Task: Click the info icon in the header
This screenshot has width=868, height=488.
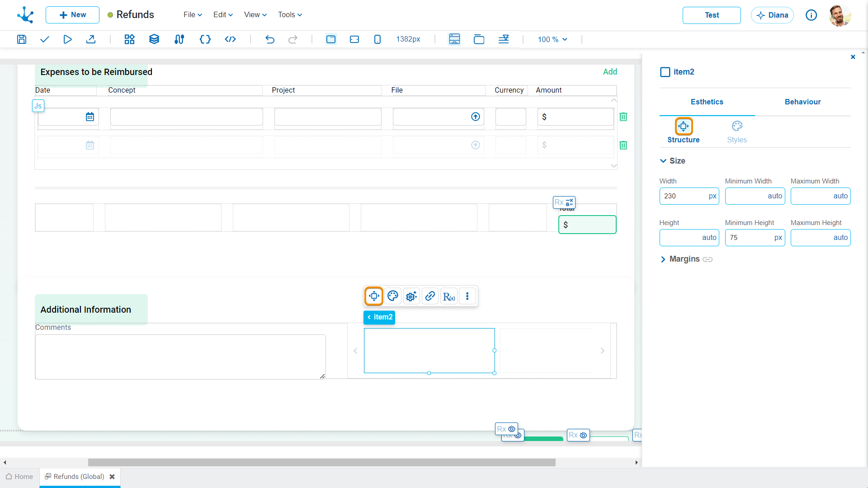Action: coord(811,15)
